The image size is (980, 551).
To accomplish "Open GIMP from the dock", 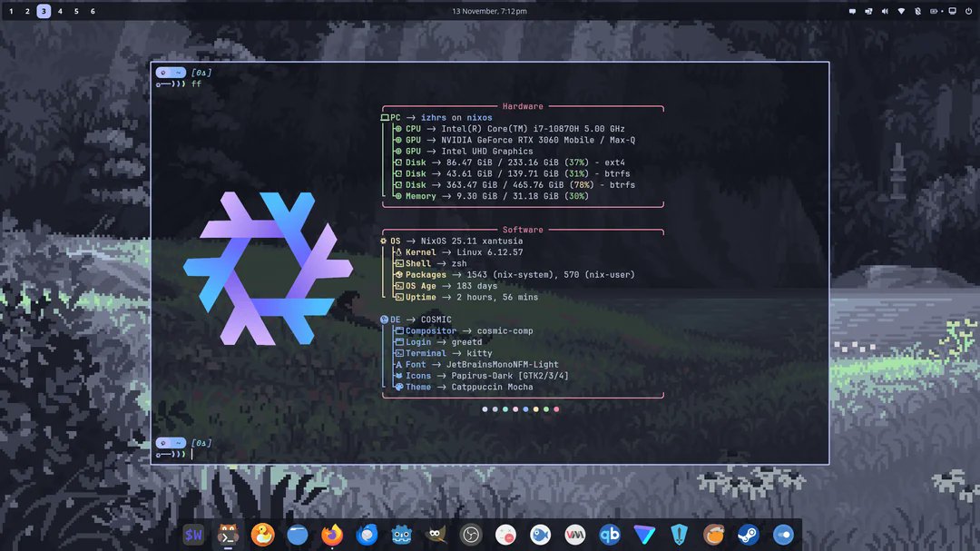I will click(x=436, y=535).
